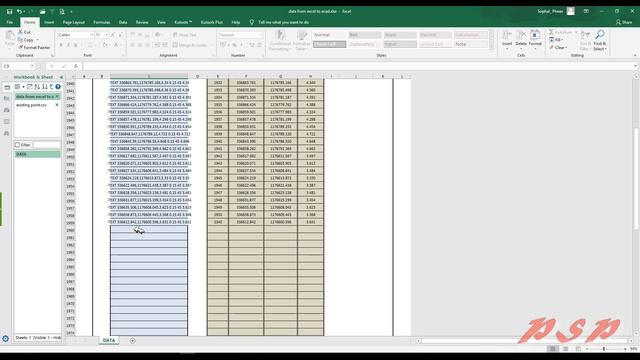Open Format as Table gallery
This screenshot has width=640, height=360.
pyautogui.click(x=302, y=41)
